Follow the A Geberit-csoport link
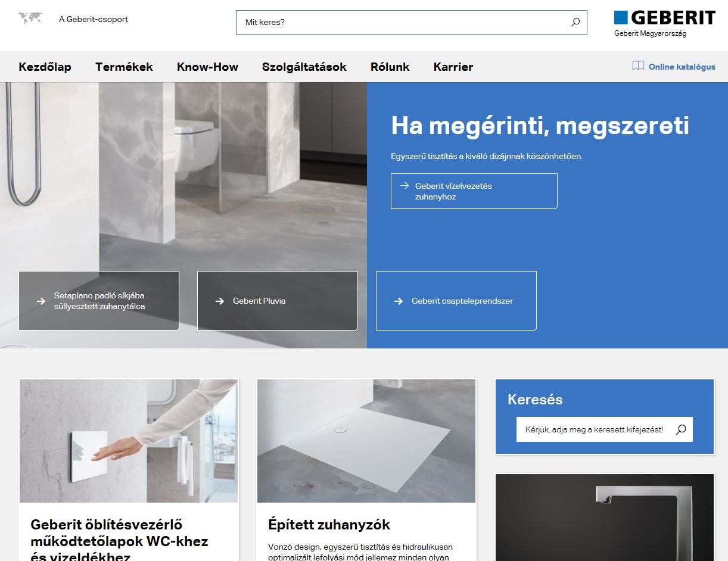 [94, 19]
